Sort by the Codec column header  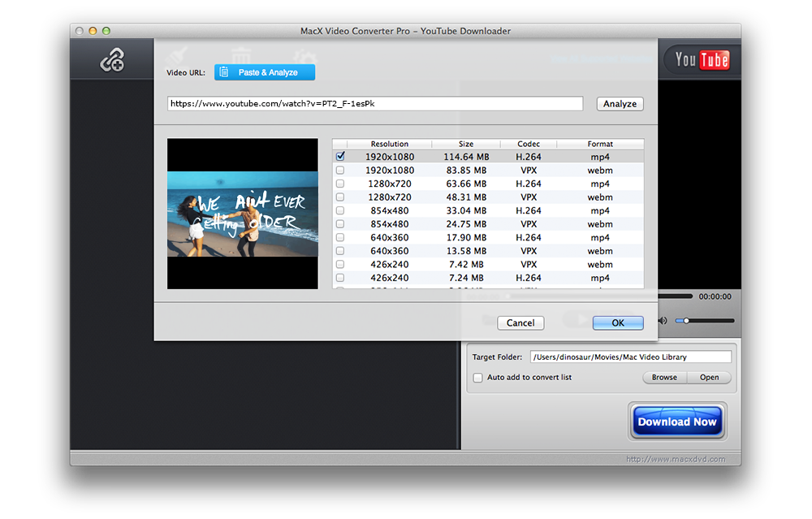[x=529, y=144]
